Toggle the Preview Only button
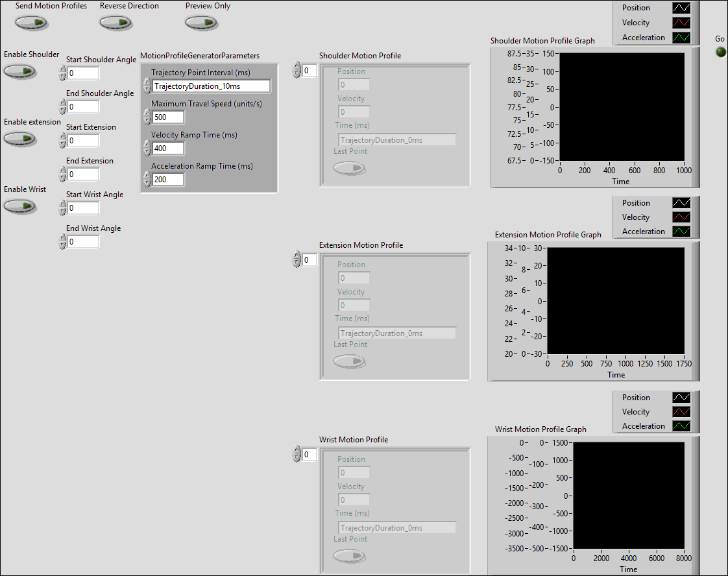The height and width of the screenshot is (576, 728). point(200,23)
